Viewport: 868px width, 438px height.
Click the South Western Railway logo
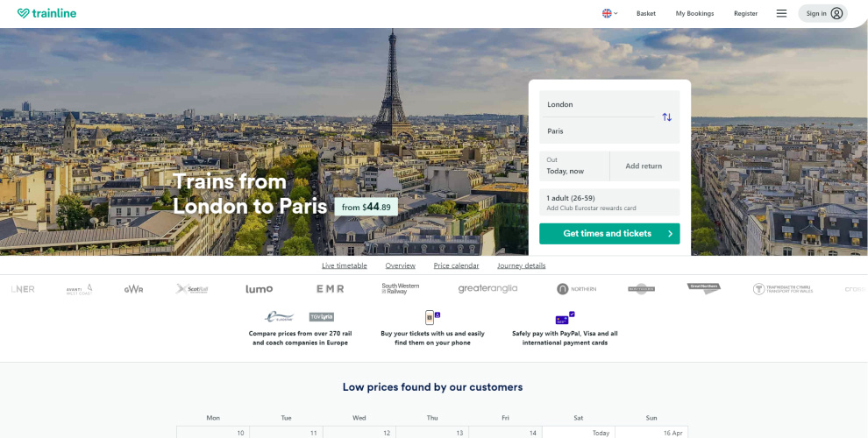click(401, 289)
